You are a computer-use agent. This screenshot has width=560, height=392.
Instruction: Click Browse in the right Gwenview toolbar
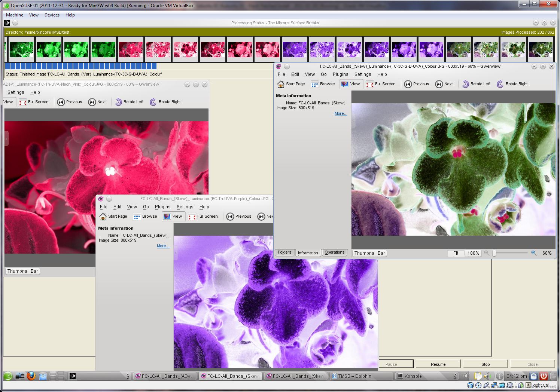click(323, 84)
